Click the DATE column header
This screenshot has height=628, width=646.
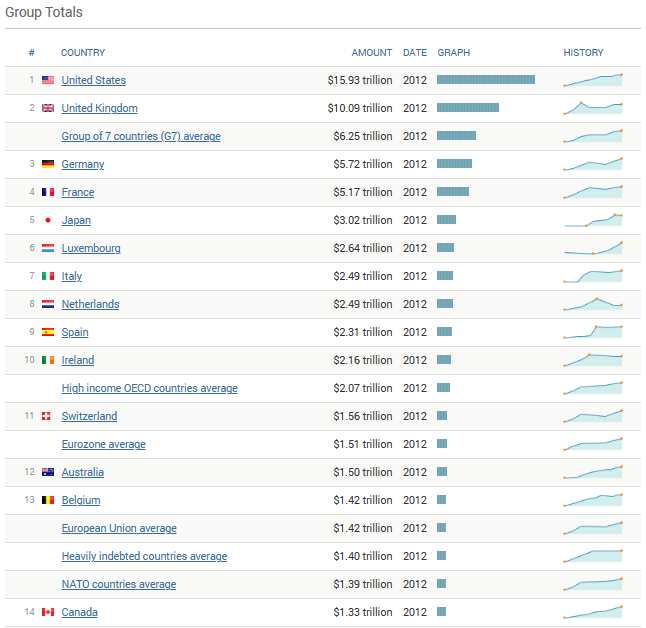[x=415, y=53]
